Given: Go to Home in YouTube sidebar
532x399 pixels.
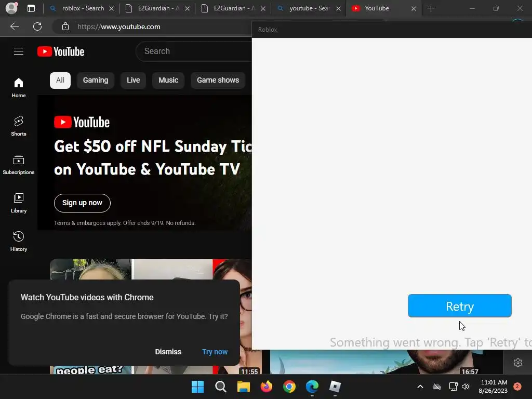Looking at the screenshot, I should pos(19,87).
